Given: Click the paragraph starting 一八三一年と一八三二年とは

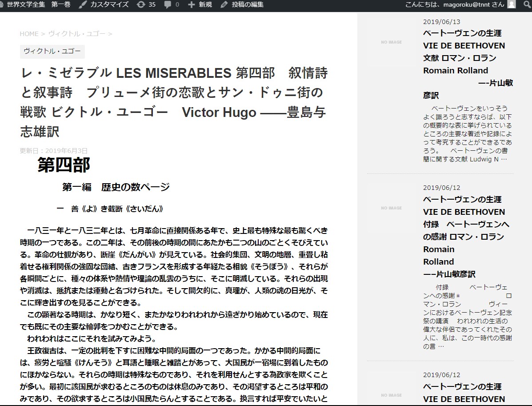Looking at the screenshot, I should pyautogui.click(x=174, y=267).
